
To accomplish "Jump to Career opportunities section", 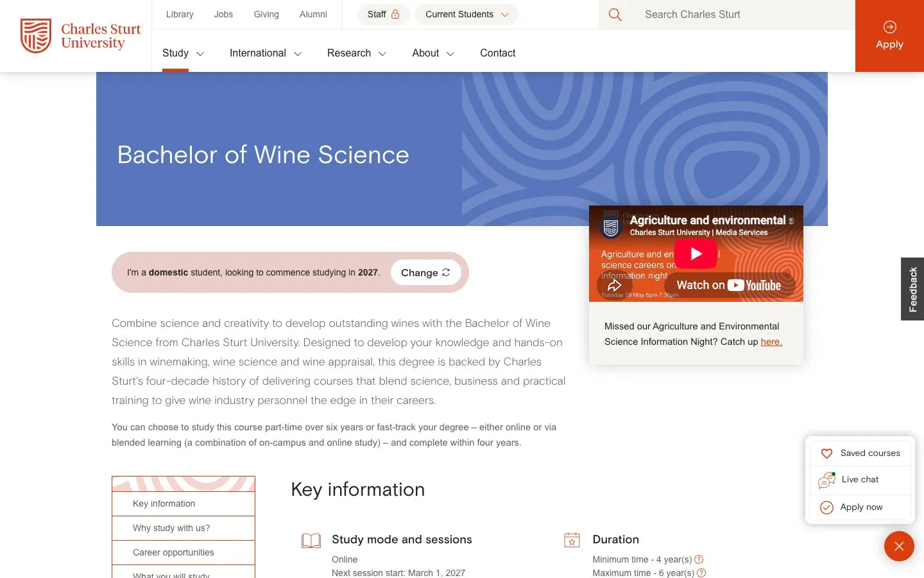I will 184,553.
